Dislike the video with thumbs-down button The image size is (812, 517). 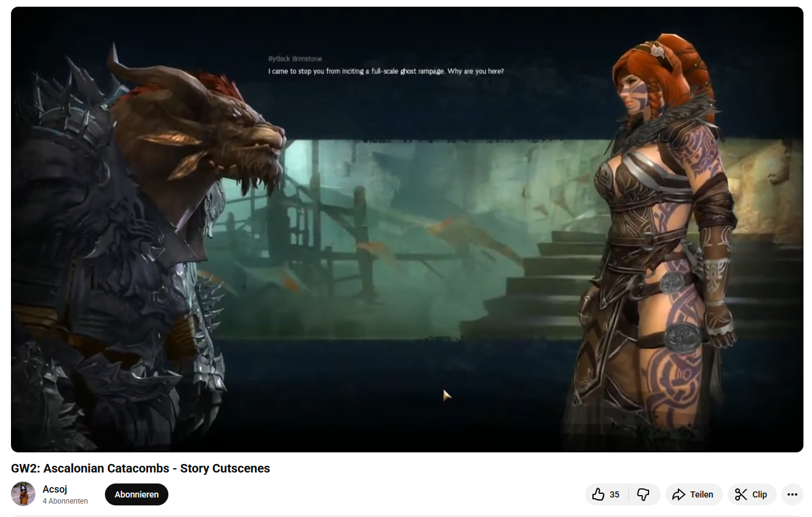[644, 494]
